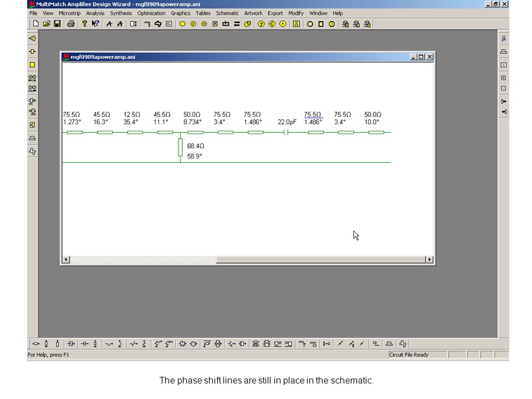The height and width of the screenshot is (399, 532).
Task: Select the 50.0Ω 10.0° line label
Action: point(372,118)
